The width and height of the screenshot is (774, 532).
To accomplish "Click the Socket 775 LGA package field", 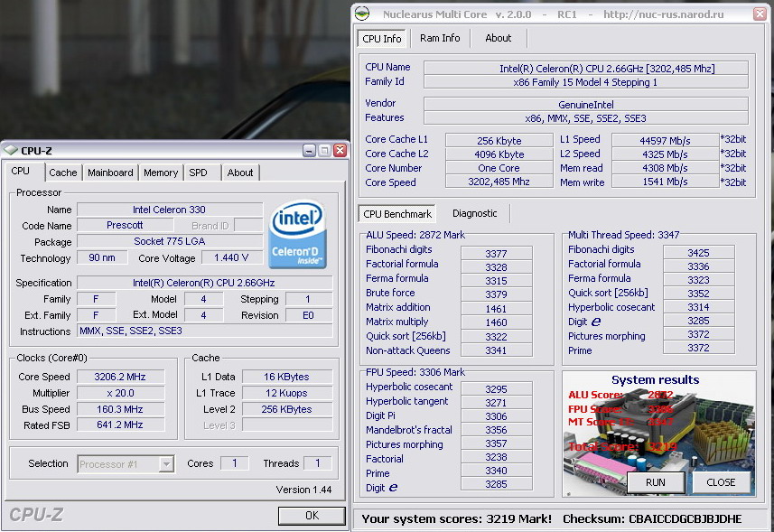I will point(169,241).
